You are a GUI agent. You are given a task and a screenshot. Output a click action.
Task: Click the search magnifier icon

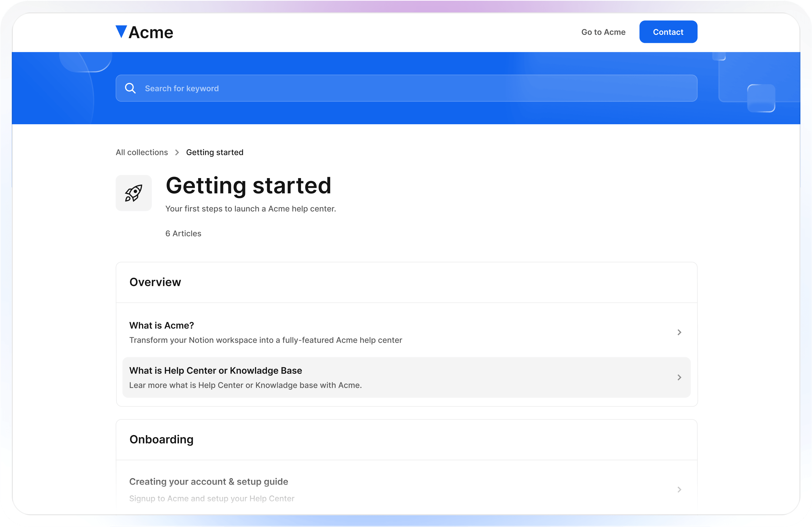click(x=130, y=88)
